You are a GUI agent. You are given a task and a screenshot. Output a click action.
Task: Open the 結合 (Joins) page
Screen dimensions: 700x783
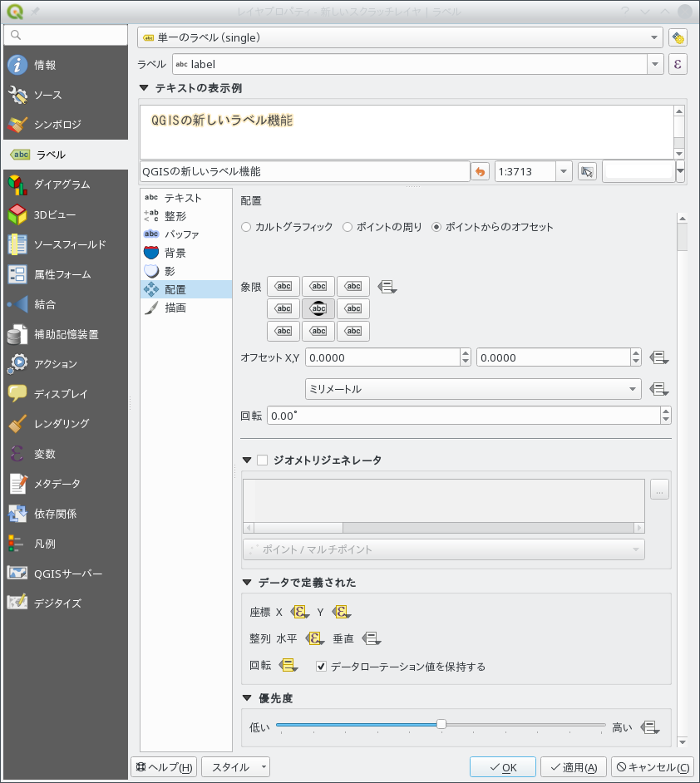tap(66, 304)
